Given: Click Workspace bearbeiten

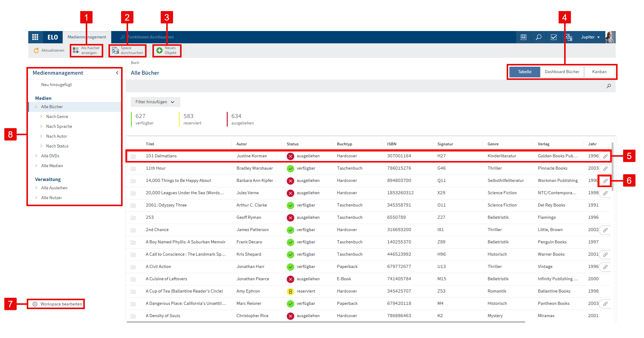Looking at the screenshot, I should pyautogui.click(x=57, y=304).
